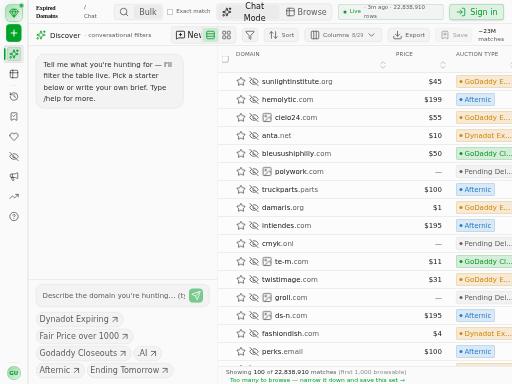
Task: Star the perks.email domain
Action: [241, 352]
